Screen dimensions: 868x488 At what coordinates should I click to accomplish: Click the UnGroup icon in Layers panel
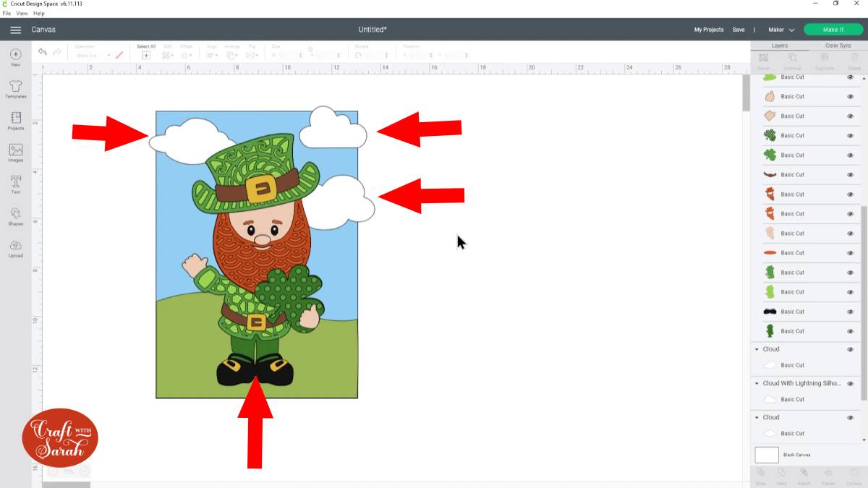coord(792,57)
